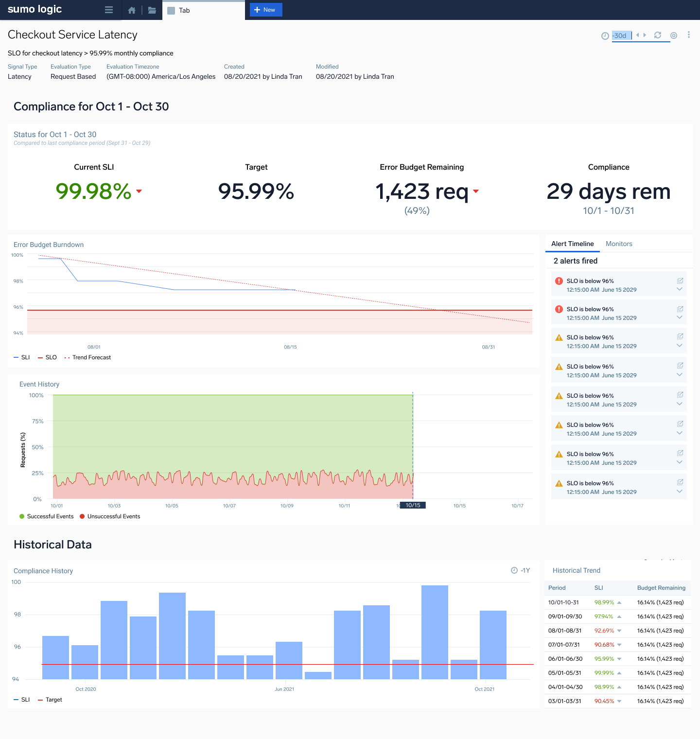Click the clock icon next to the time range

point(604,35)
